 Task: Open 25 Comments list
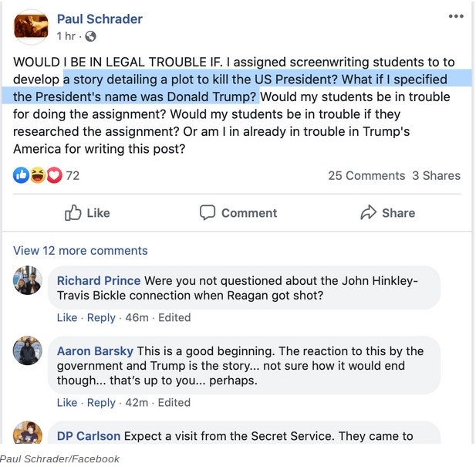tap(366, 175)
